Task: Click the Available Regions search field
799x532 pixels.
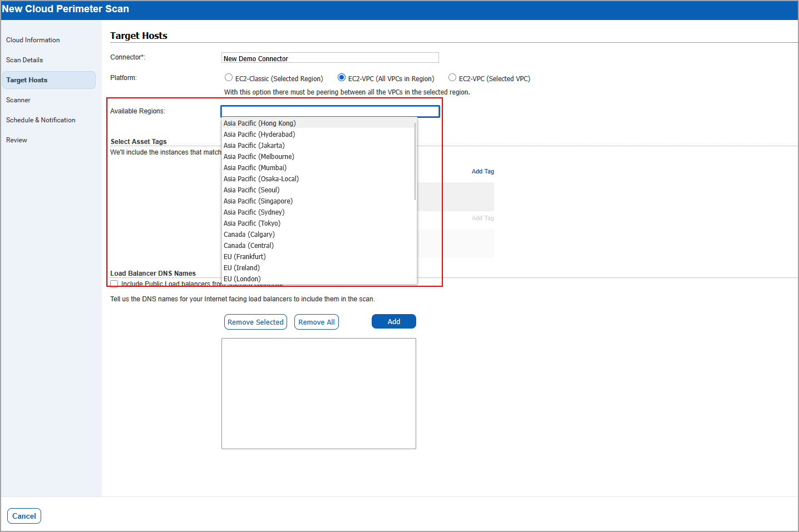Action: tap(330, 112)
